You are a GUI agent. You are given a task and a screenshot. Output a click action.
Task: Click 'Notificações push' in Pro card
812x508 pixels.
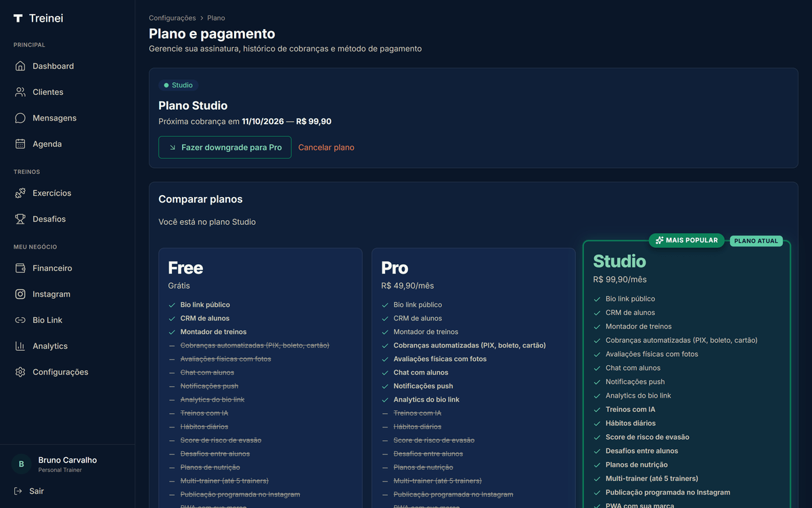tap(424, 386)
